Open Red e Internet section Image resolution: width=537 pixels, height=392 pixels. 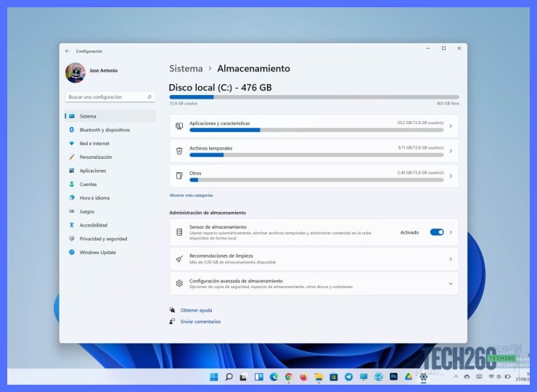click(x=110, y=143)
